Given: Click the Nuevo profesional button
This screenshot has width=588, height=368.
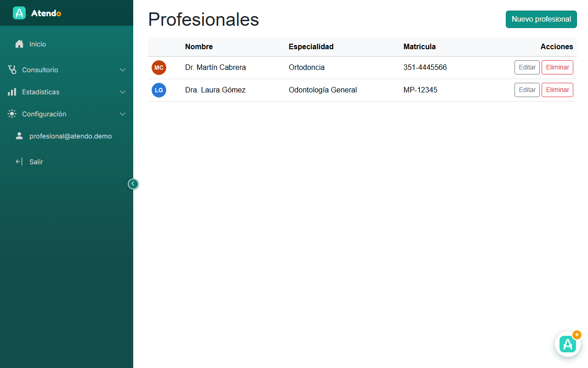Looking at the screenshot, I should (x=541, y=19).
